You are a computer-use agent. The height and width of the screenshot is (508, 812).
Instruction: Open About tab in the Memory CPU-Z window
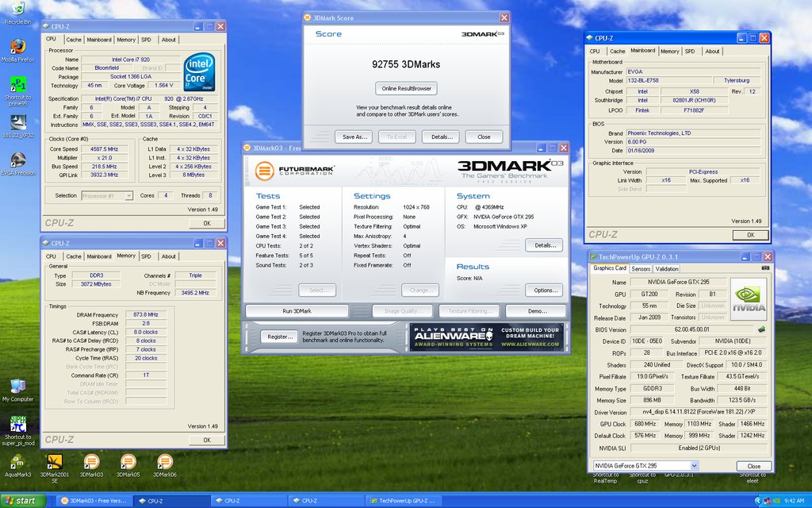[x=168, y=256]
